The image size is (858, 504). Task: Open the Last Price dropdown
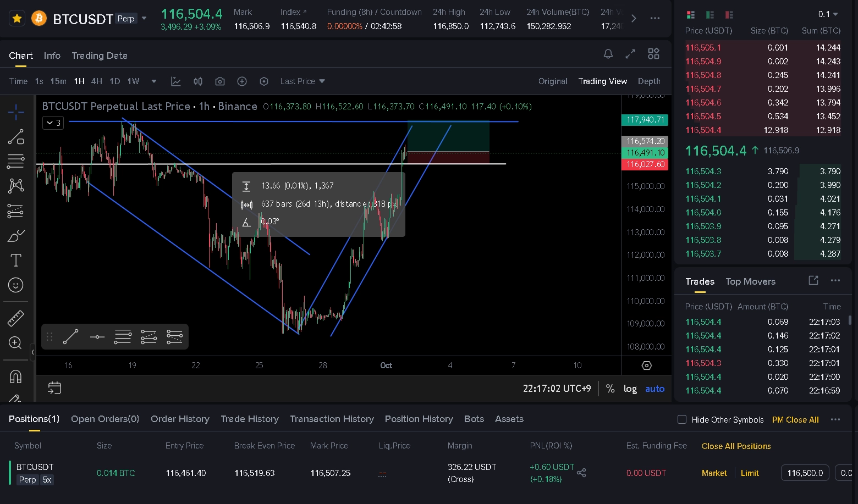[302, 81]
